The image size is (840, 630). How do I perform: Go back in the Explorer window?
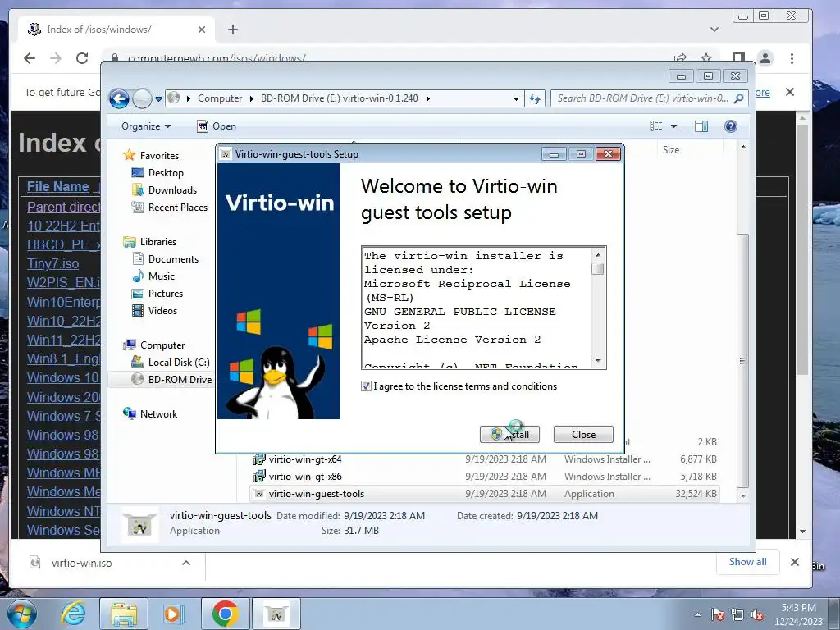pyautogui.click(x=119, y=98)
